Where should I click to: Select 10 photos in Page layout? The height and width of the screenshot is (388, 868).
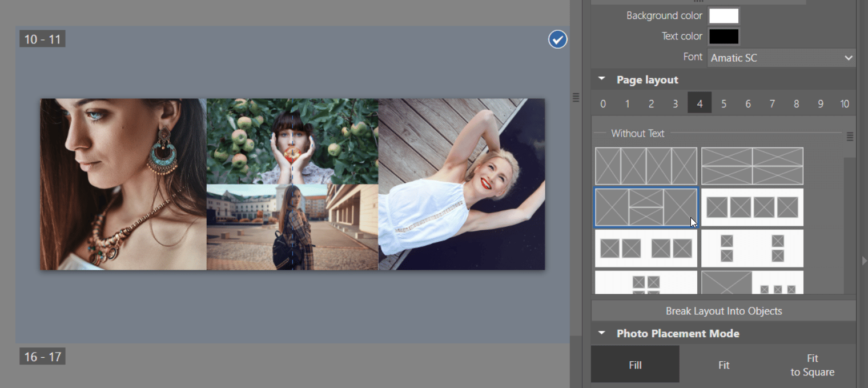(x=845, y=104)
